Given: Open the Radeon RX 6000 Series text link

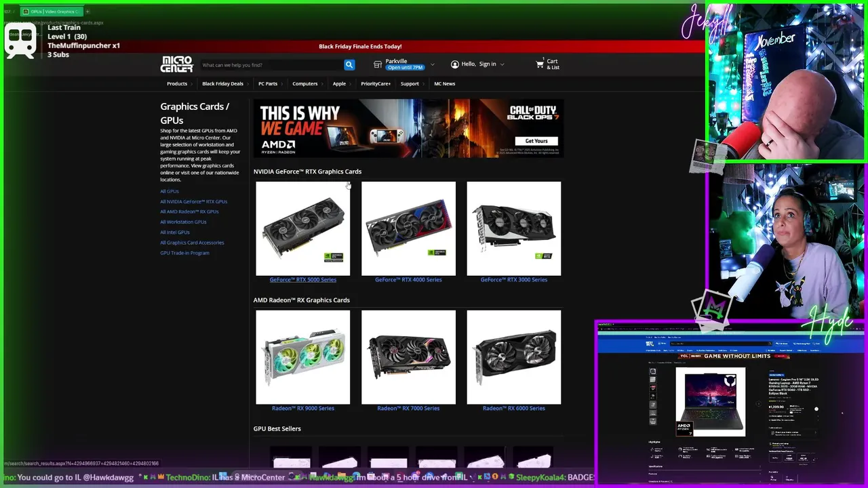Looking at the screenshot, I should coord(514,408).
